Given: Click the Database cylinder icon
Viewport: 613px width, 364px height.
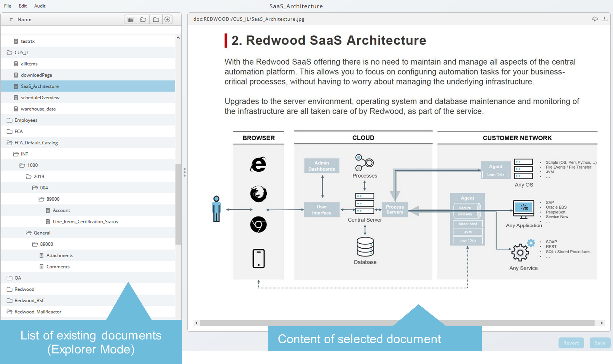Looking at the screenshot, I should [x=365, y=247].
